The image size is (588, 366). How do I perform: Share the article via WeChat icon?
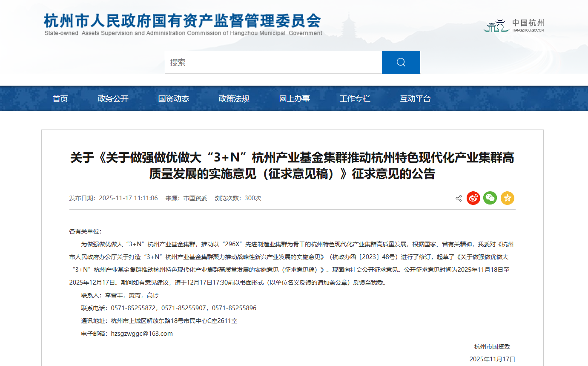(490, 198)
